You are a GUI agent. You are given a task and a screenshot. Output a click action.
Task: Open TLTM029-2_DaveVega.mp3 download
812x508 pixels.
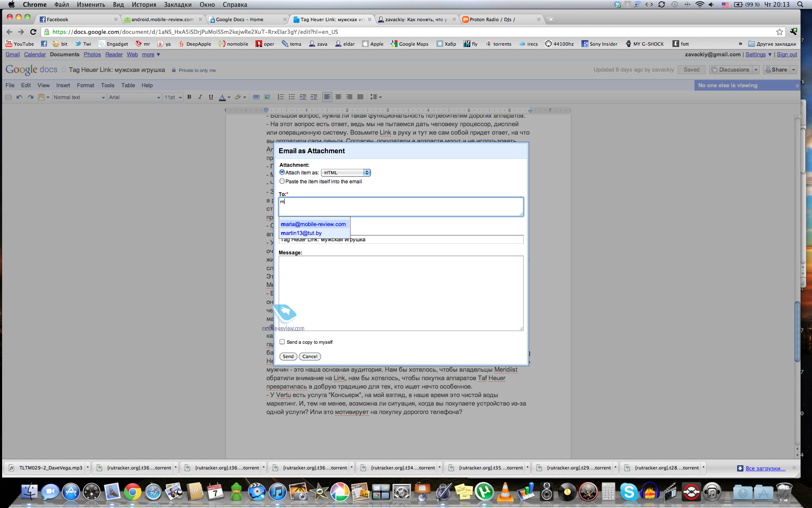point(47,468)
